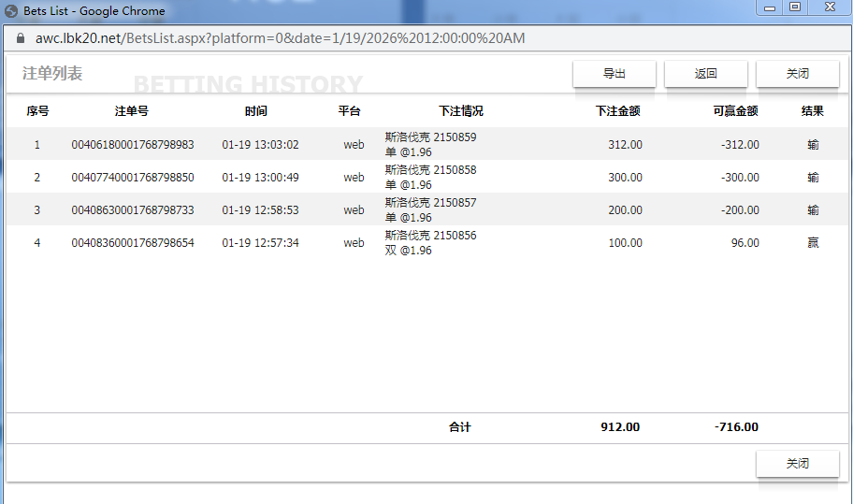This screenshot has height=504, width=853.
Task: Click the win amount -312.00
Action: (x=740, y=145)
